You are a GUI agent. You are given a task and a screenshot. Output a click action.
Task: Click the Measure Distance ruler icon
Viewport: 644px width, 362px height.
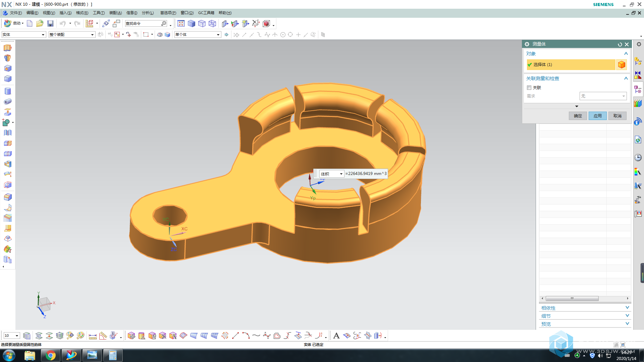coord(93,336)
